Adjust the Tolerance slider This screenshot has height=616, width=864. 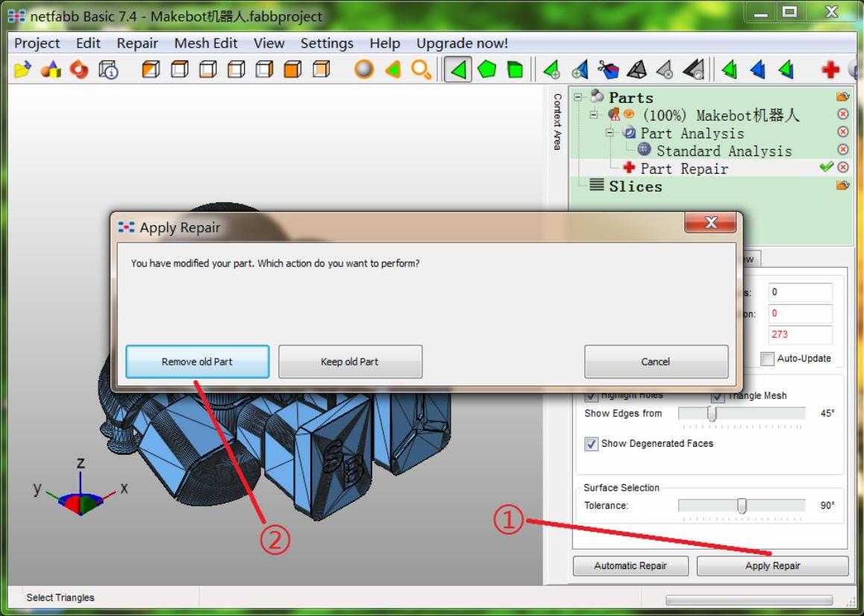tap(742, 505)
